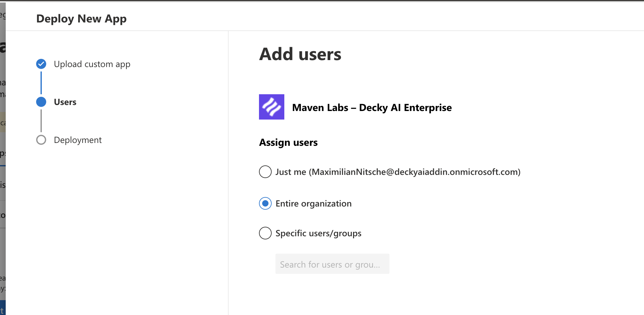Click the 'Maven Labs – Decky AI Enterprise' app name
The width and height of the screenshot is (644, 315).
pos(372,108)
